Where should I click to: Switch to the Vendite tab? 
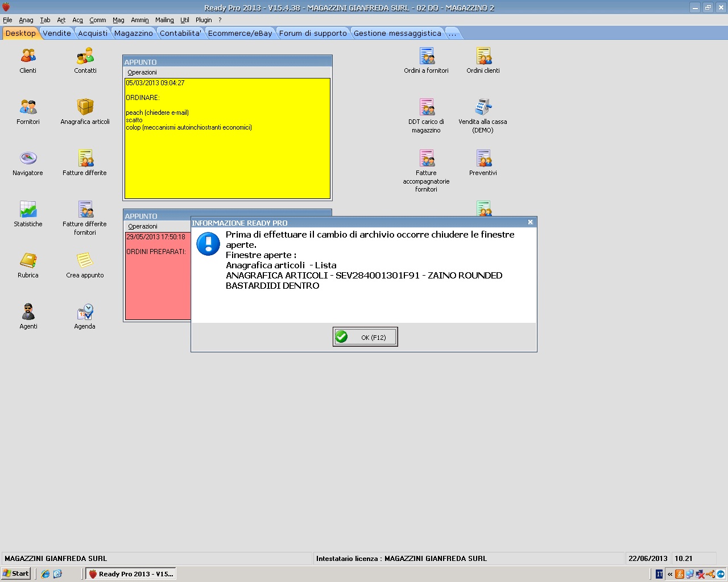[x=57, y=33]
